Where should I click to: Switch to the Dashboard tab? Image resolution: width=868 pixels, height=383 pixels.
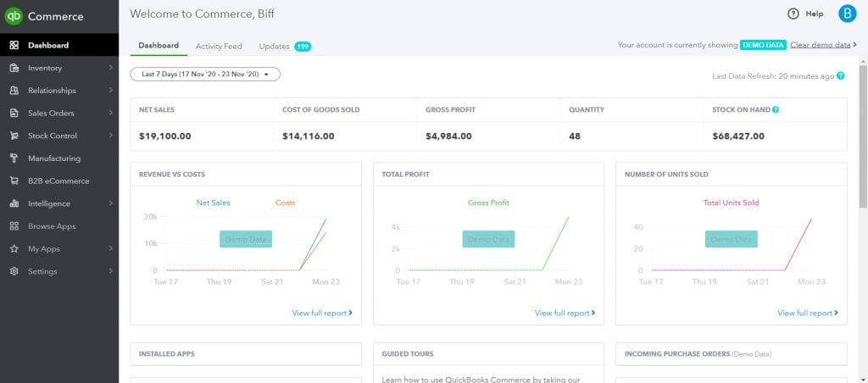[159, 46]
